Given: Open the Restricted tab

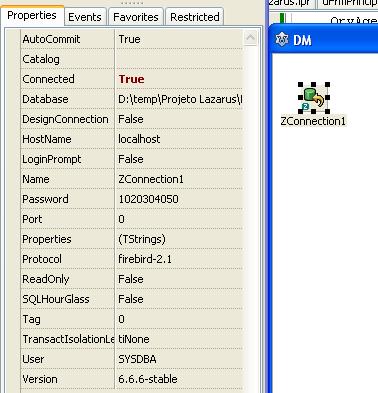Looking at the screenshot, I should click(x=195, y=17).
